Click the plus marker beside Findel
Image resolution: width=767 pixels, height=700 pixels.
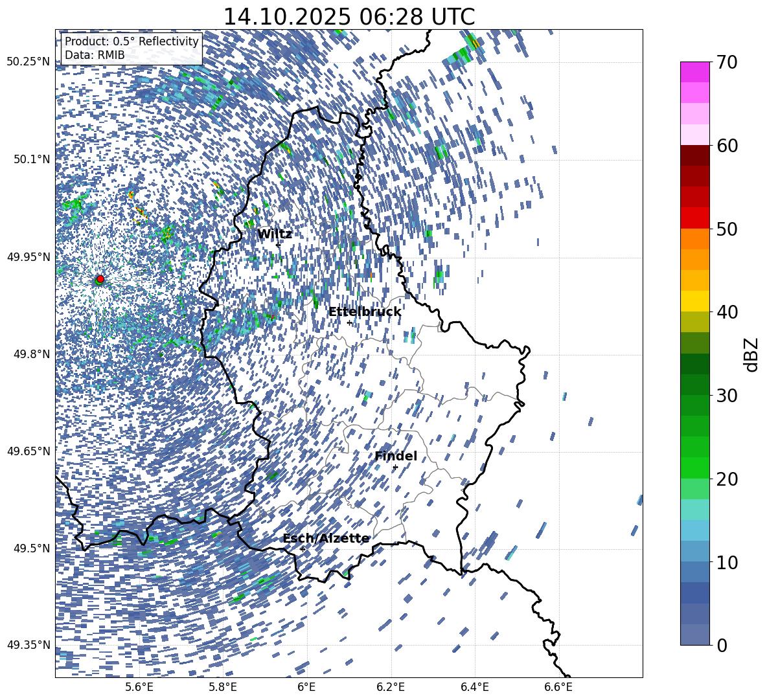pyautogui.click(x=395, y=468)
